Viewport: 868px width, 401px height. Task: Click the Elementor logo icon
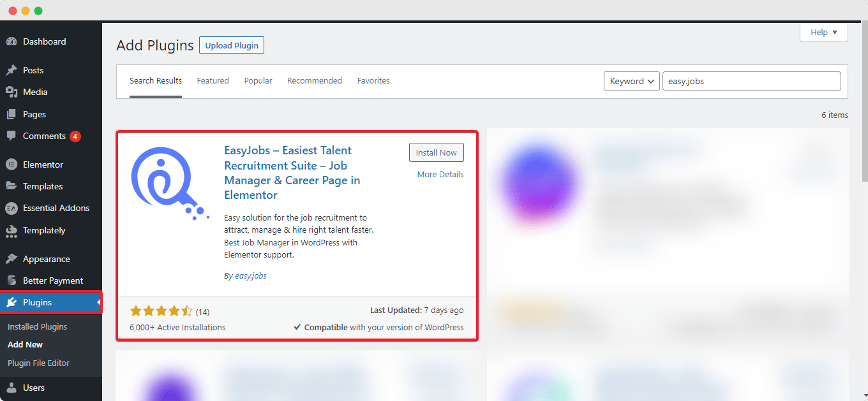11,164
